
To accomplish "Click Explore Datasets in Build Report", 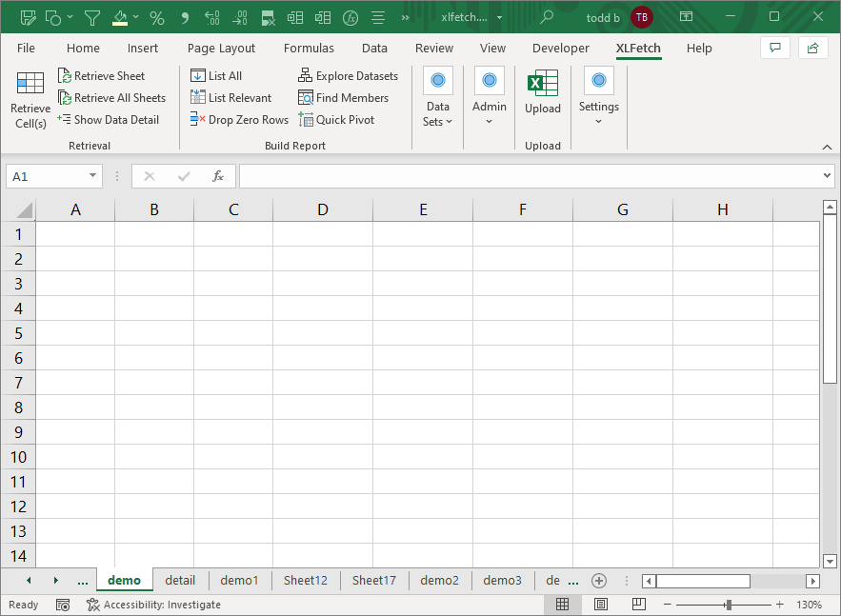I will tap(348, 76).
